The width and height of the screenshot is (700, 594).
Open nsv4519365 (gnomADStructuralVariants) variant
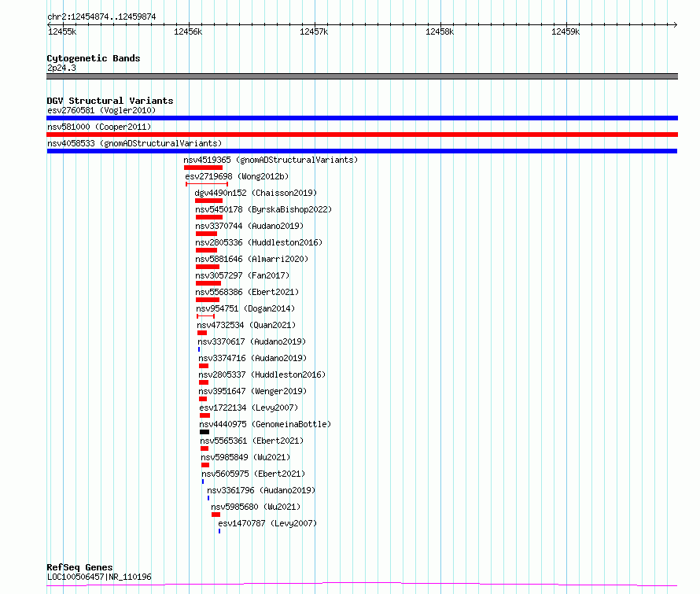pos(271,160)
